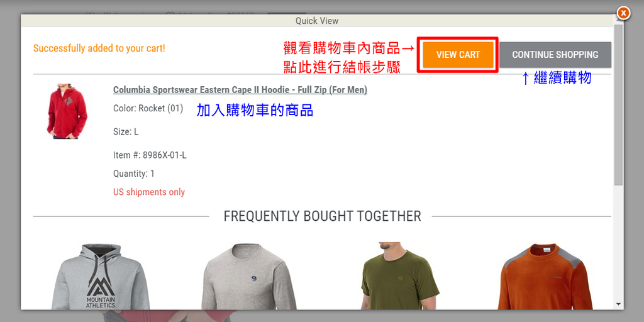Viewport: 644px width, 322px height.
Task: Click the Item # 8986X-01-L text
Action: click(150, 155)
